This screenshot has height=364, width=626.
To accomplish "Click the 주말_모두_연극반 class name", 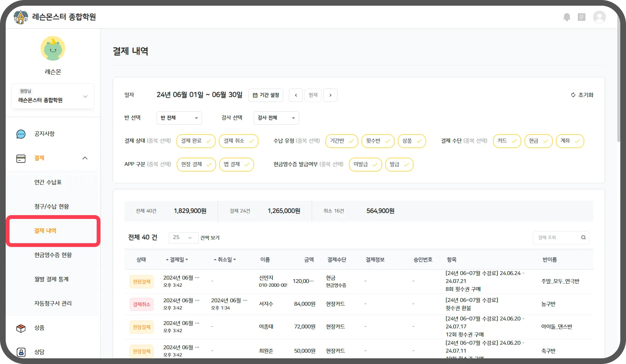I will click(x=560, y=281).
